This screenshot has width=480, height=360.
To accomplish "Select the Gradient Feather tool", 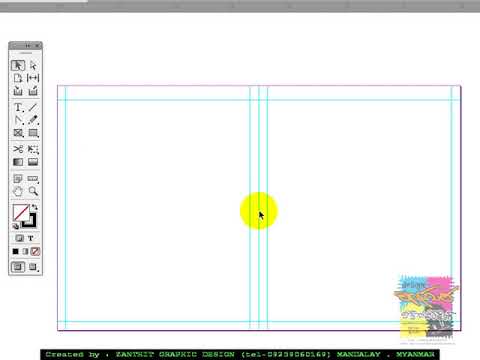I will [33, 162].
